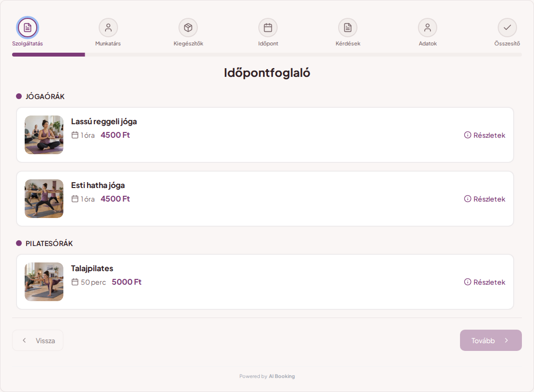The image size is (534, 392).
Task: Click the info icon for Talajpilates
Action: point(468,282)
